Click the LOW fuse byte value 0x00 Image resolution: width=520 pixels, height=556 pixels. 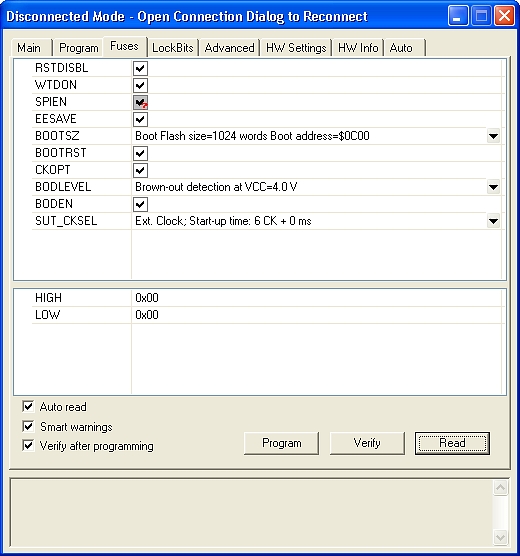pos(147,315)
